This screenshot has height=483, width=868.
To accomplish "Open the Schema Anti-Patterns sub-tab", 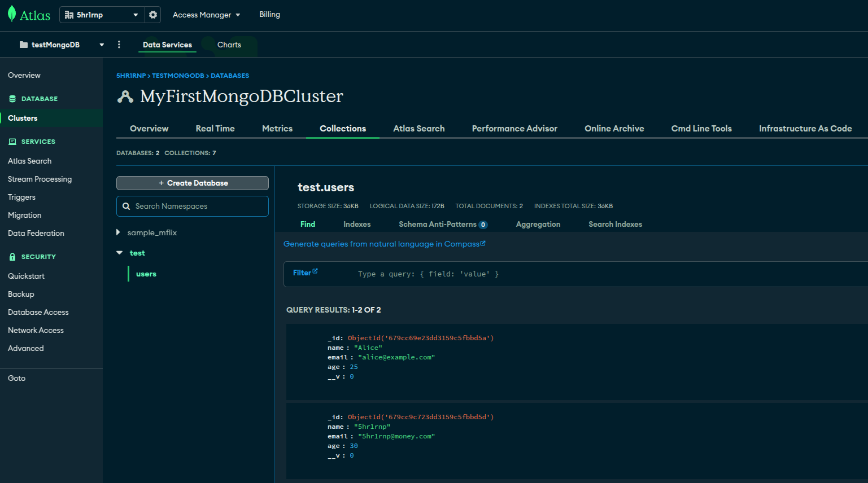I will [443, 224].
